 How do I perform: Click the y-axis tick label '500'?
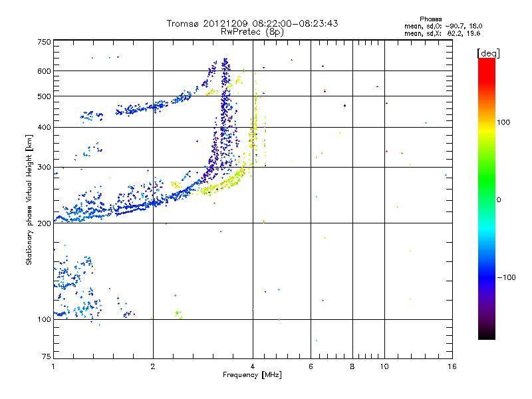[x=44, y=96]
